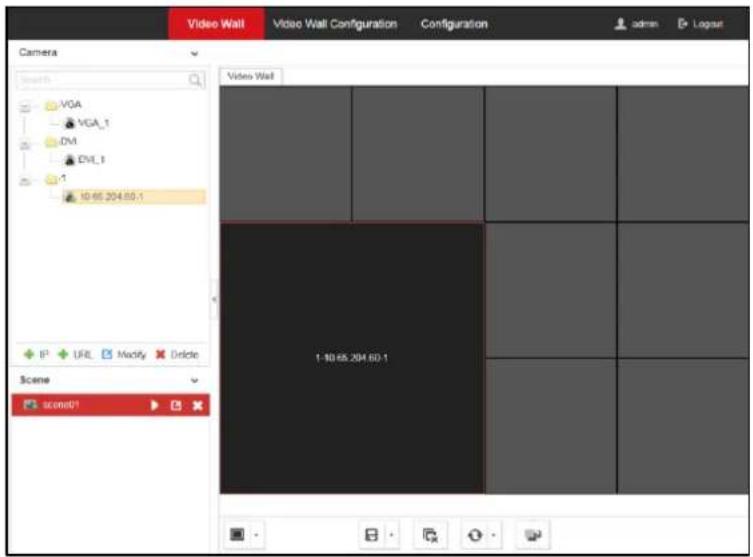Screen dimensions: 753x557
Task: Click the admin user icon
Action: pyautogui.click(x=620, y=24)
